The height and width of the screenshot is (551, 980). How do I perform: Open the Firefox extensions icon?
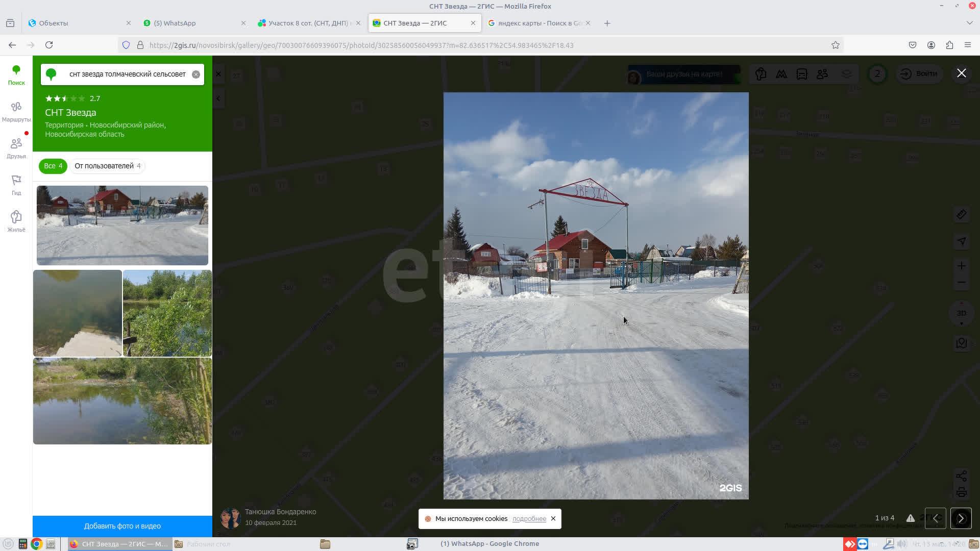coord(949,45)
